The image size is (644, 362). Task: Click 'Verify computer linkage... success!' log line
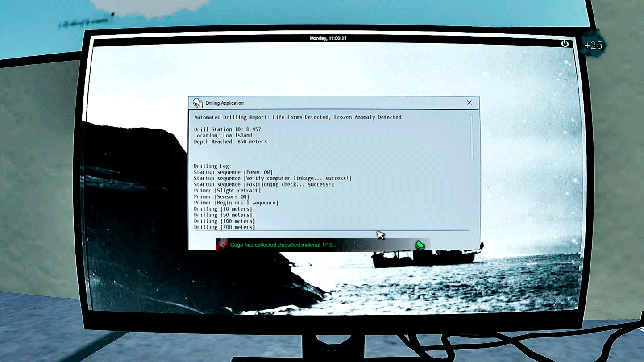tap(273, 179)
